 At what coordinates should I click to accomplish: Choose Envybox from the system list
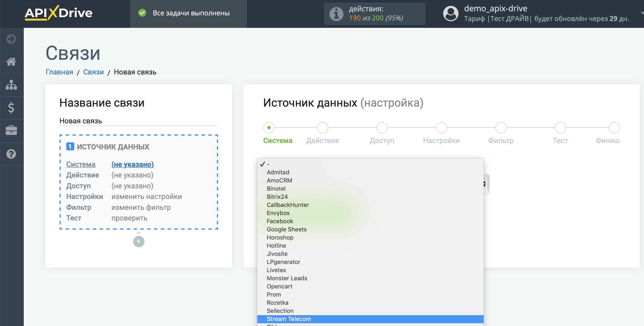point(370,213)
